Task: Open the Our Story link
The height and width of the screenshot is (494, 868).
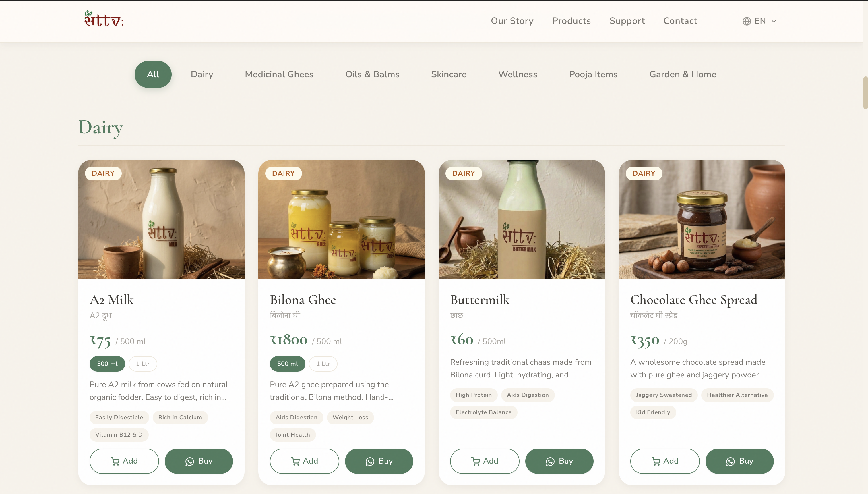Action: click(512, 21)
